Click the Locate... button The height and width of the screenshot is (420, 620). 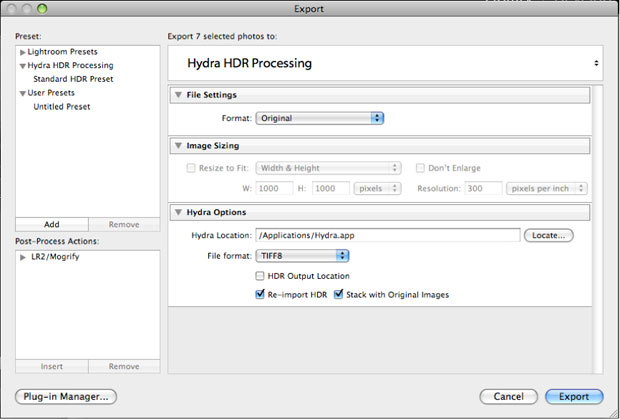(x=548, y=235)
